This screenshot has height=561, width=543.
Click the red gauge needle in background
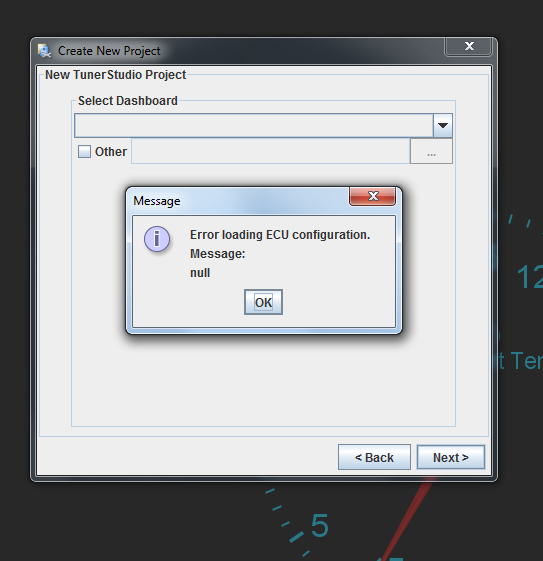tap(408, 519)
